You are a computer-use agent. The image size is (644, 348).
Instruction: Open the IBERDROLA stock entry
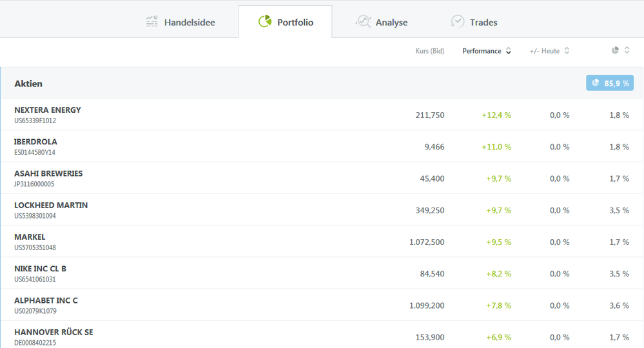point(35,142)
